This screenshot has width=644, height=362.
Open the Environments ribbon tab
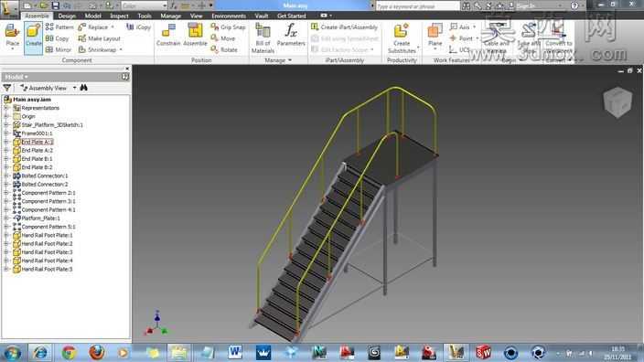pos(229,16)
